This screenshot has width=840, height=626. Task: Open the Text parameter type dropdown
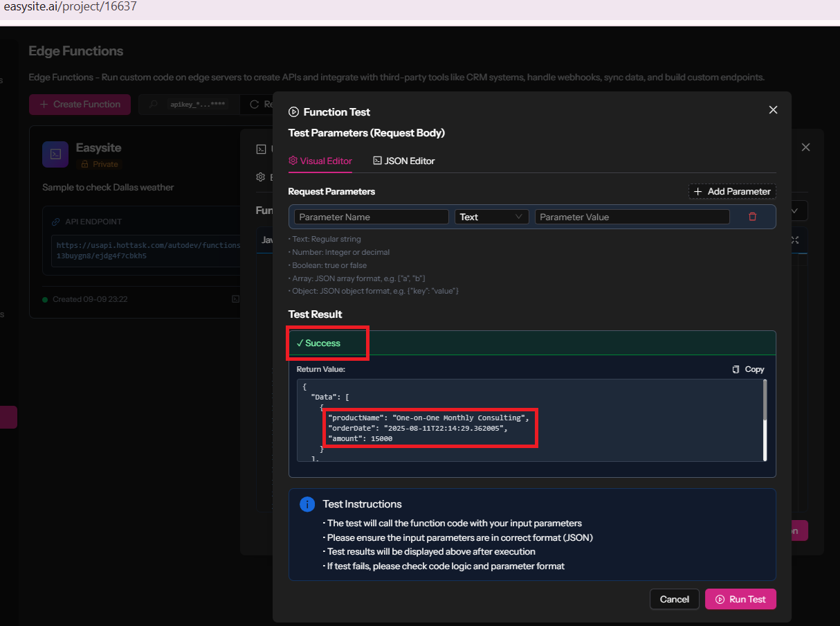[x=491, y=217]
